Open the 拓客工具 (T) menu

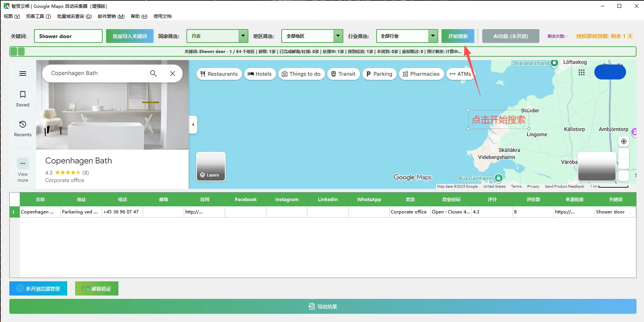point(38,16)
